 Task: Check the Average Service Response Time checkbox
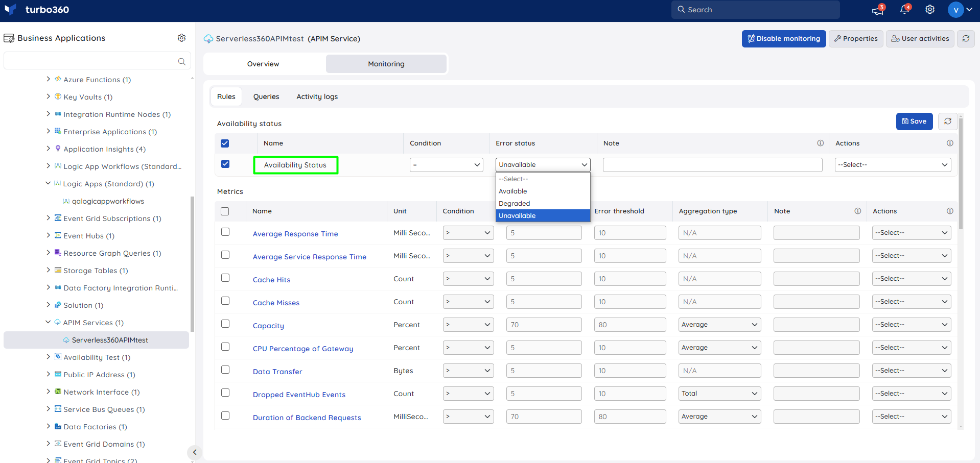[225, 255]
